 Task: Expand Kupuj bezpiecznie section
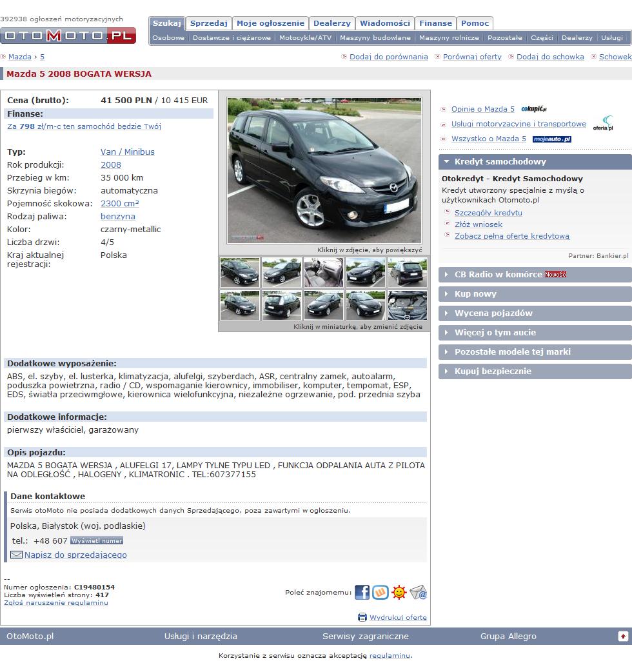pos(535,371)
